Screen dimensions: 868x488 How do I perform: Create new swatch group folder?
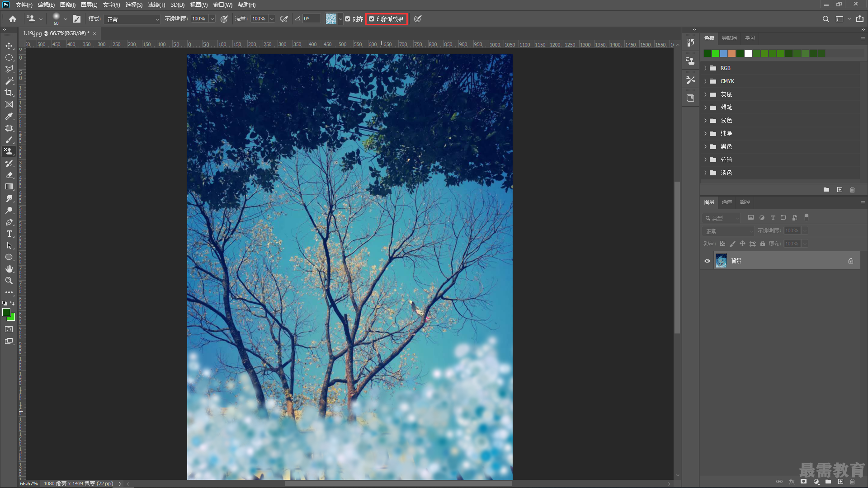(x=826, y=190)
